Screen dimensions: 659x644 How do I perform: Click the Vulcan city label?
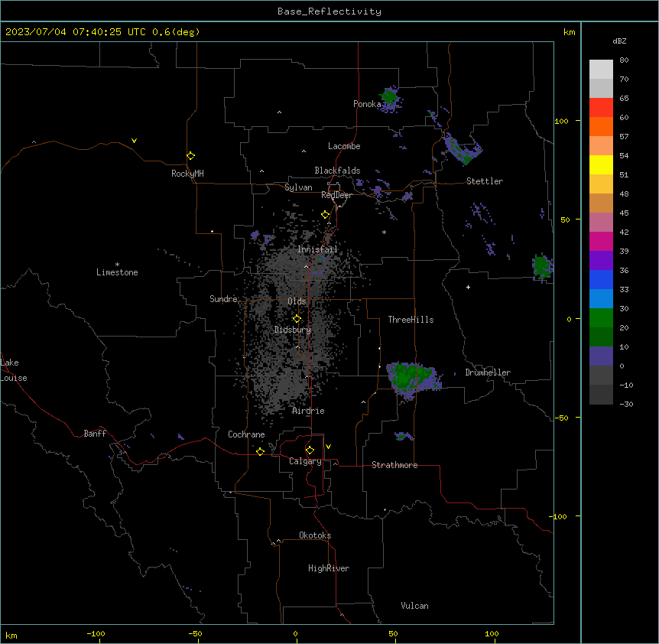click(415, 606)
